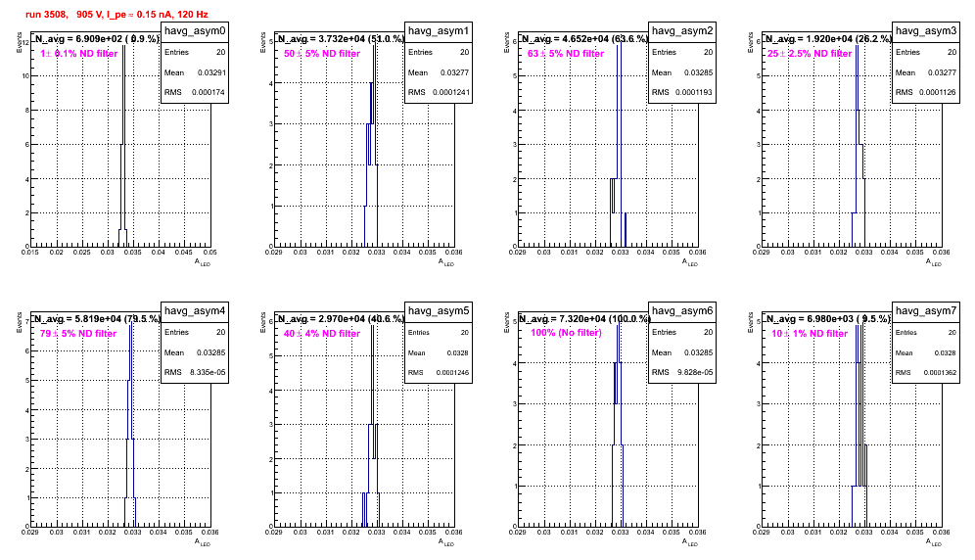The height and width of the screenshot is (560, 975).
Task: Click the RMS value 0.0001246
Action: pos(452,373)
